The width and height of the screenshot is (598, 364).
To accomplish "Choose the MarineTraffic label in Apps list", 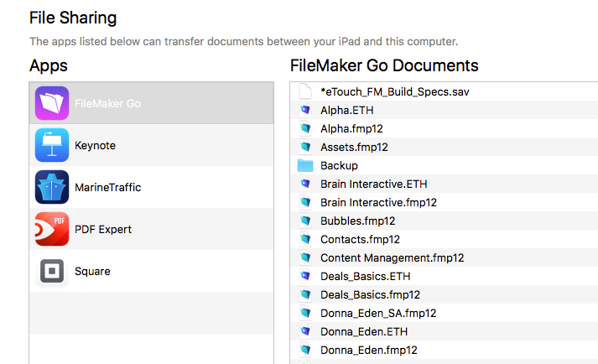I will coord(108,187).
